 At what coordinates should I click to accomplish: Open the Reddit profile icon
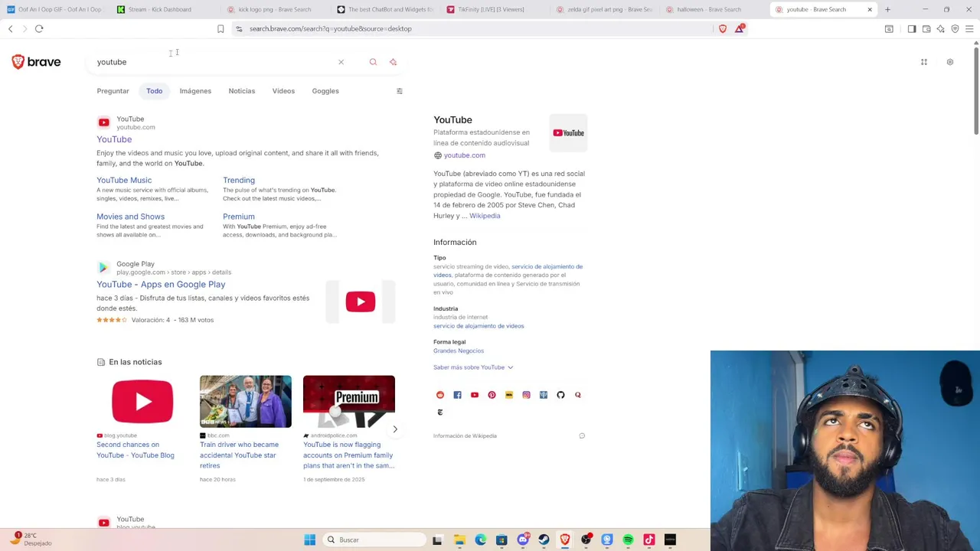pyautogui.click(x=440, y=395)
